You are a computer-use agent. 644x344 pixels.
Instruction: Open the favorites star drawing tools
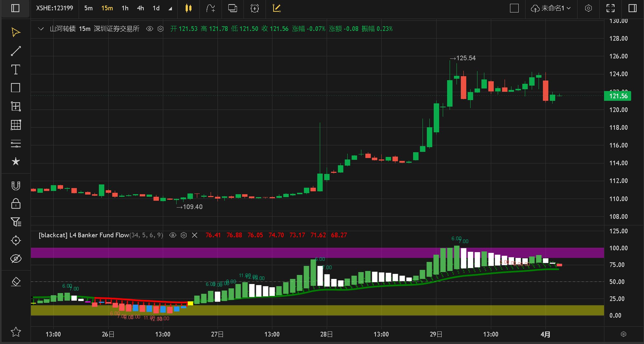coord(15,162)
